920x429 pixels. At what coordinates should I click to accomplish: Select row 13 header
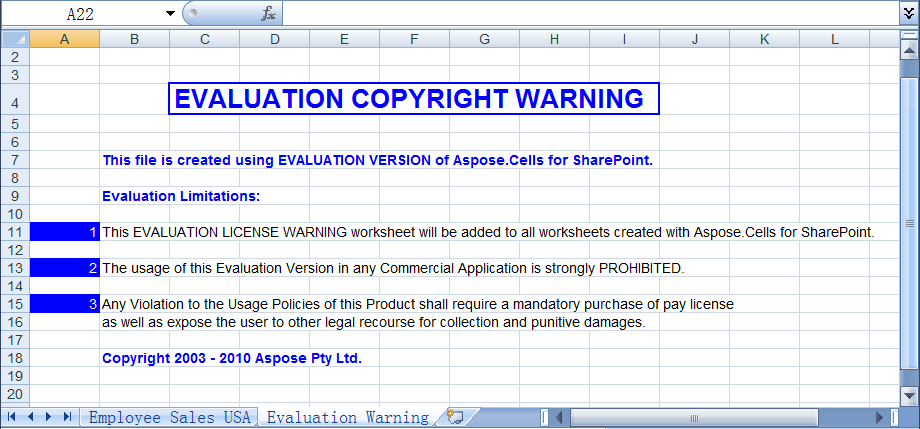15,268
